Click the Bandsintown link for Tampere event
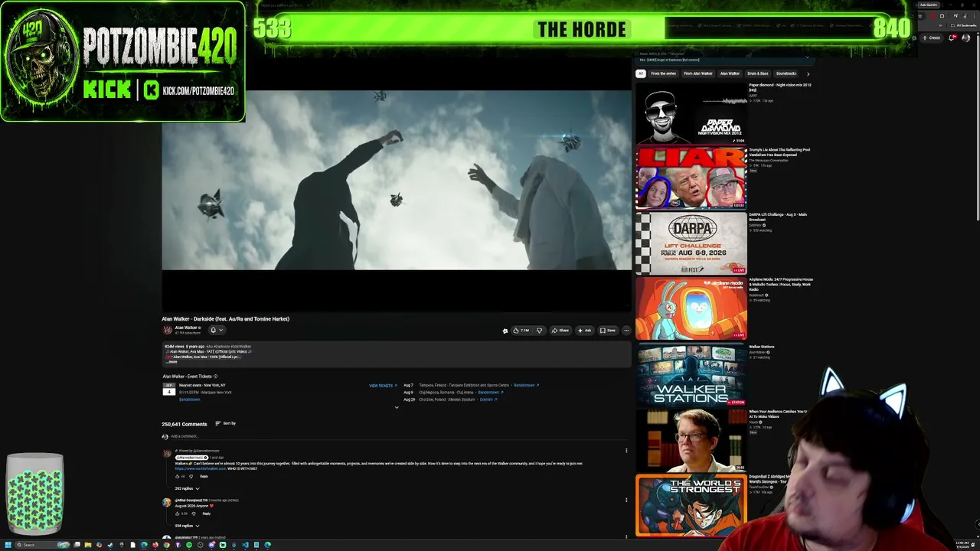The height and width of the screenshot is (551, 980). coord(525,386)
